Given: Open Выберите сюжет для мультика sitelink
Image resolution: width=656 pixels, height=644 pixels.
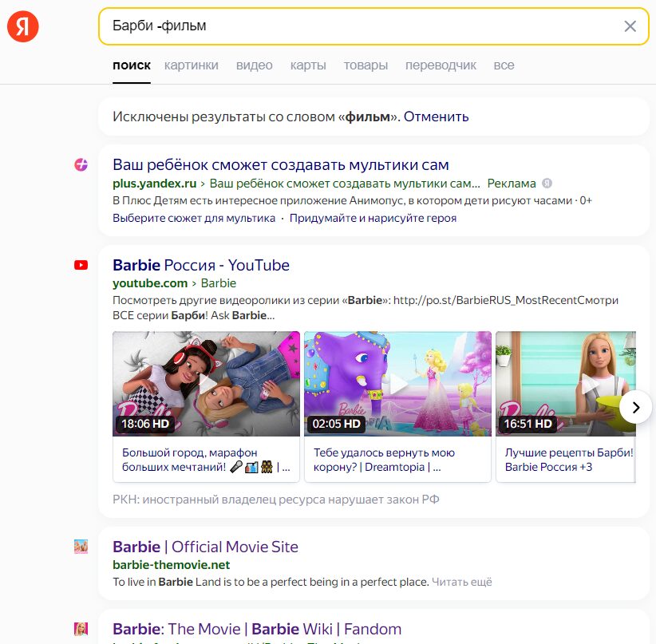Looking at the screenshot, I should [x=194, y=218].
